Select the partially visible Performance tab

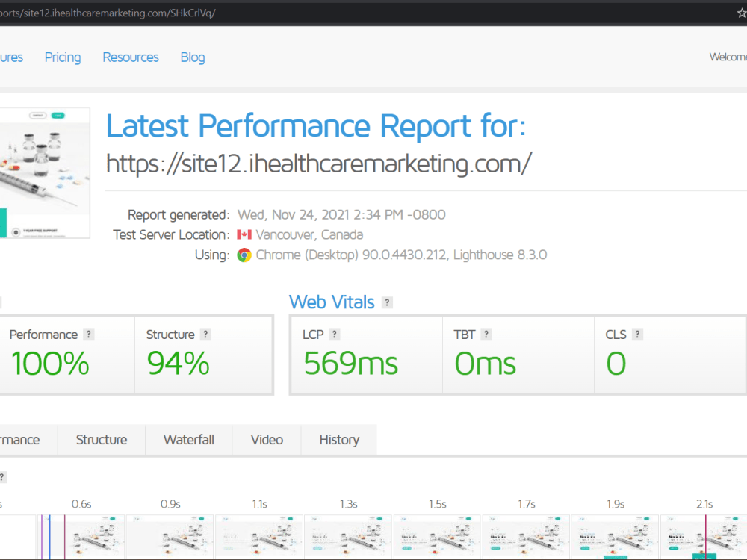pos(28,440)
